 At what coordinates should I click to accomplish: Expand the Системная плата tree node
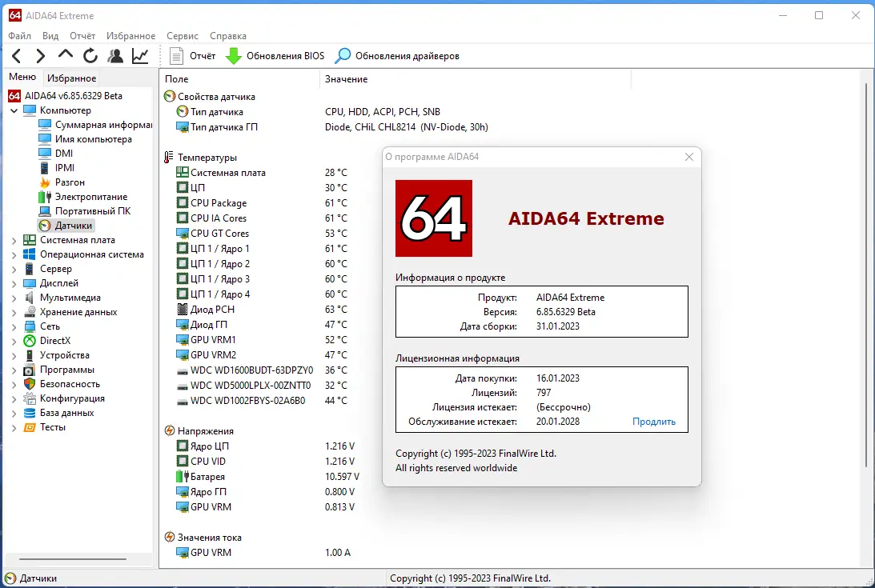[x=14, y=241]
